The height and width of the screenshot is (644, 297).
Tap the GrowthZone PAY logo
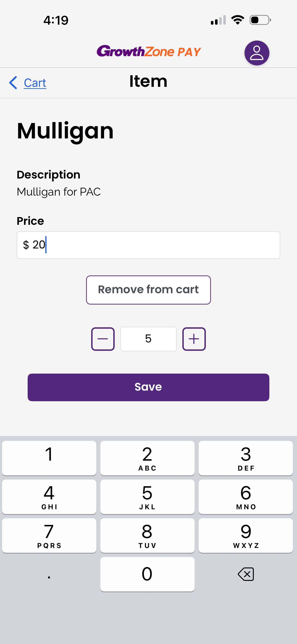(149, 52)
